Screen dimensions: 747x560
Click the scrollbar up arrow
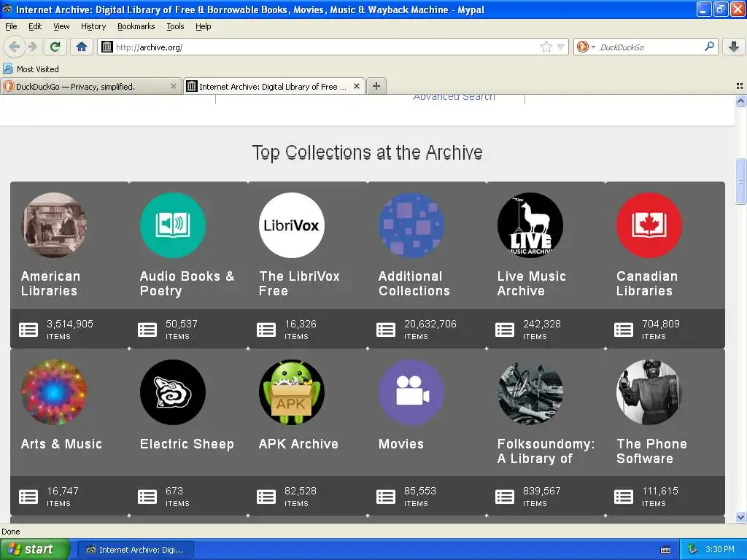click(740, 101)
